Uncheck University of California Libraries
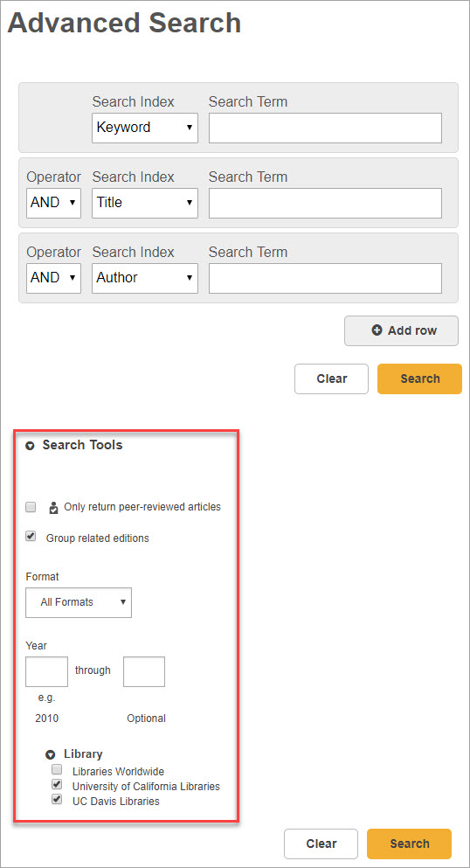The width and height of the screenshot is (470, 868). (57, 784)
